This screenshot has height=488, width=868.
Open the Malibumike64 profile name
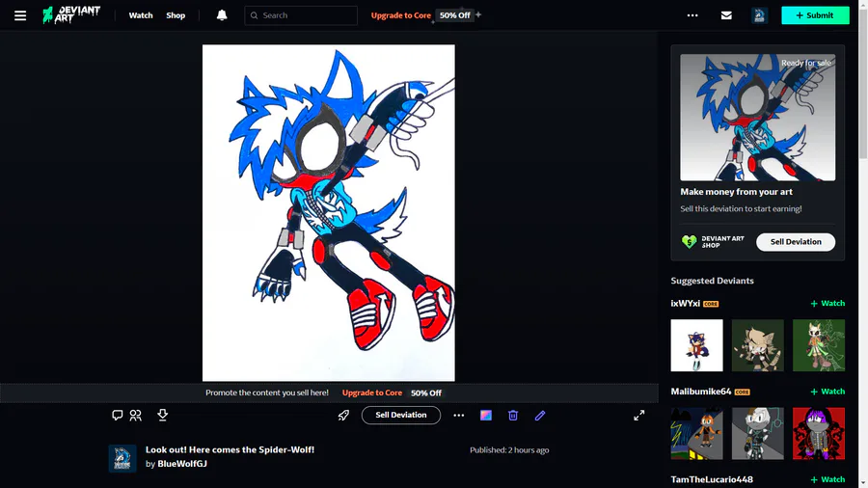pyautogui.click(x=701, y=392)
